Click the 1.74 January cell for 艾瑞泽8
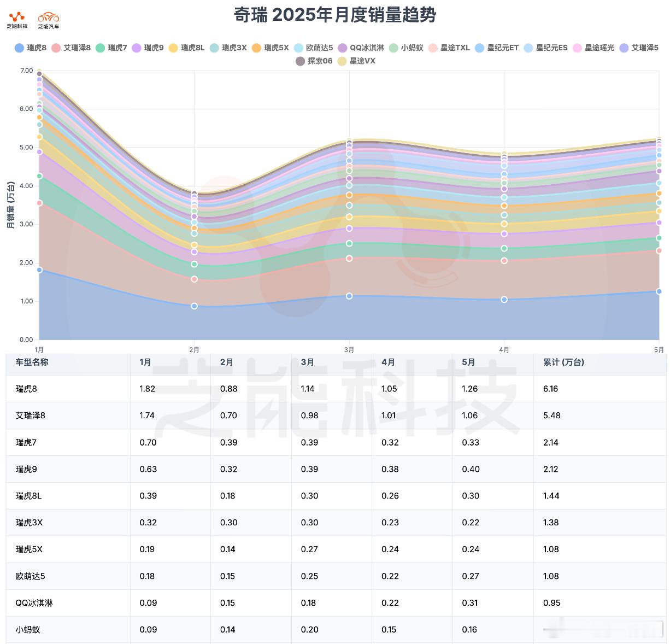The image size is (670, 644). [x=147, y=416]
